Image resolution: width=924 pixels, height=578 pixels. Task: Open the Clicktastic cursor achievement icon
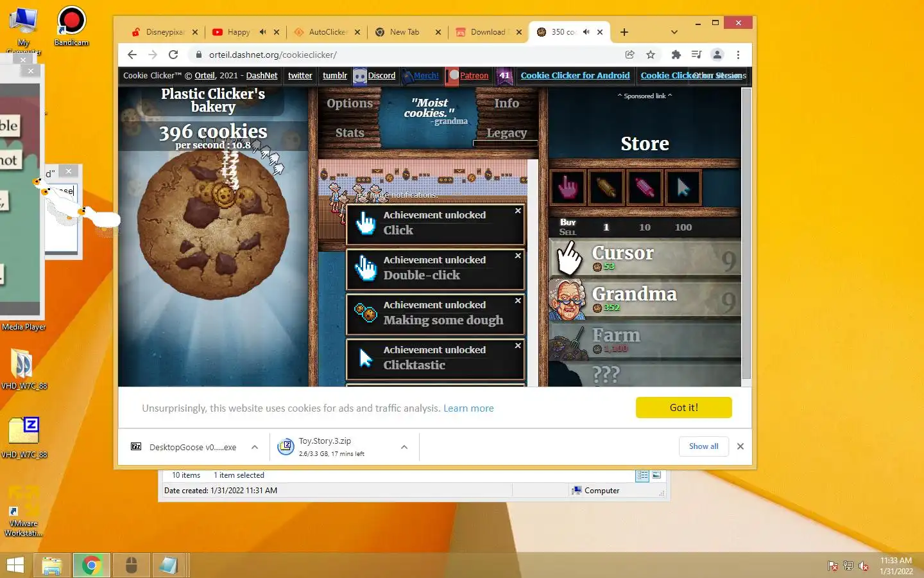point(366,358)
